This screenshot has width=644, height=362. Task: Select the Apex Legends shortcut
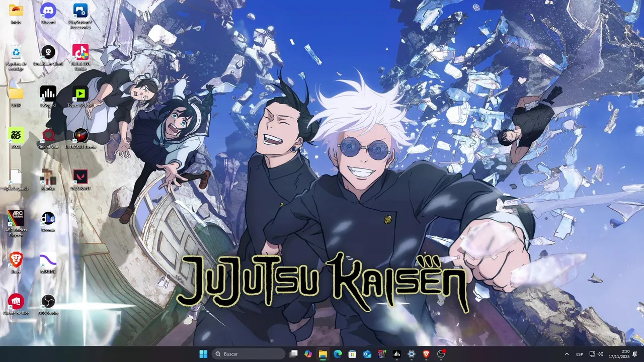pos(16,180)
